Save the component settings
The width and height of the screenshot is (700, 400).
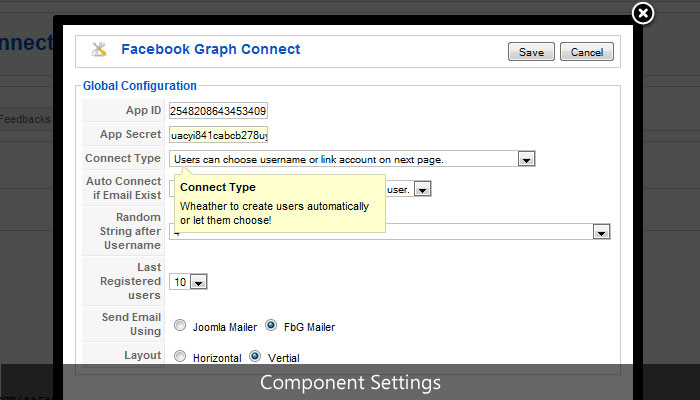(531, 52)
